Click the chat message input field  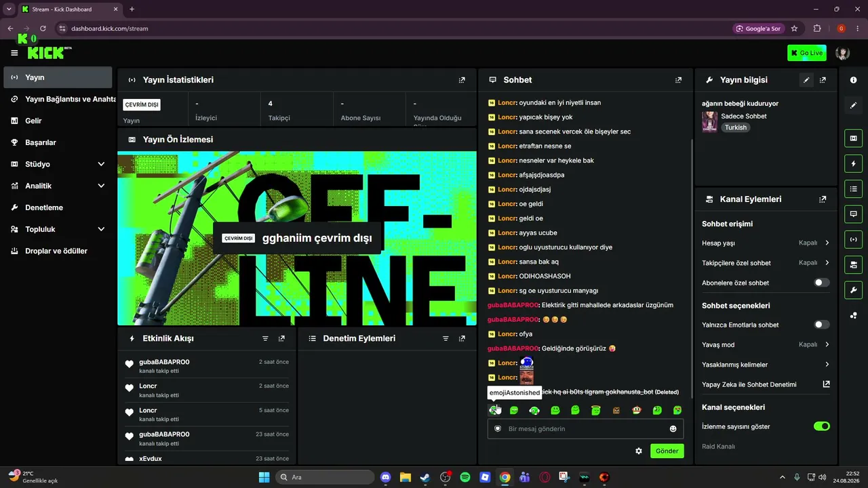pos(585,428)
